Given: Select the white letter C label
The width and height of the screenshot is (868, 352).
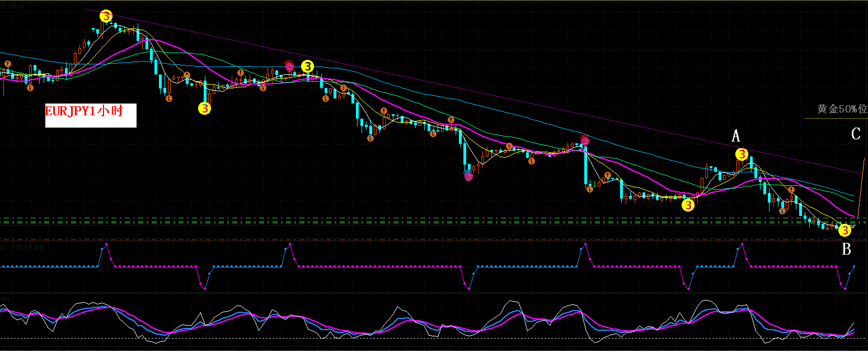Looking at the screenshot, I should coord(856,134).
